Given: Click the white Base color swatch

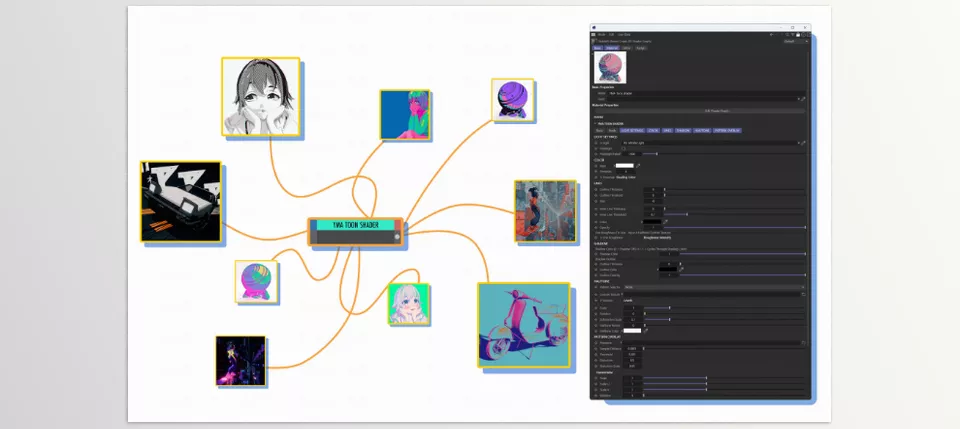Looking at the screenshot, I should pyautogui.click(x=624, y=165).
